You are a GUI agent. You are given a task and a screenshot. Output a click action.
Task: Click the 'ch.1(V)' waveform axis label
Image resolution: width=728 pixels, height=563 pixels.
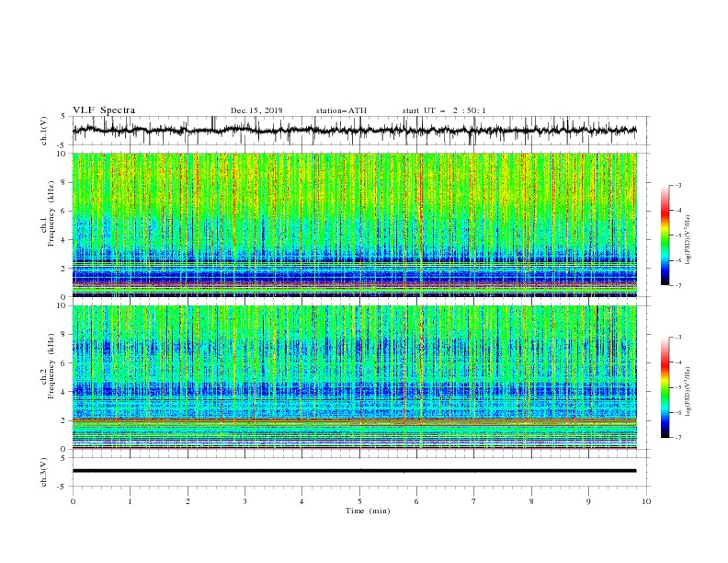pos(44,131)
